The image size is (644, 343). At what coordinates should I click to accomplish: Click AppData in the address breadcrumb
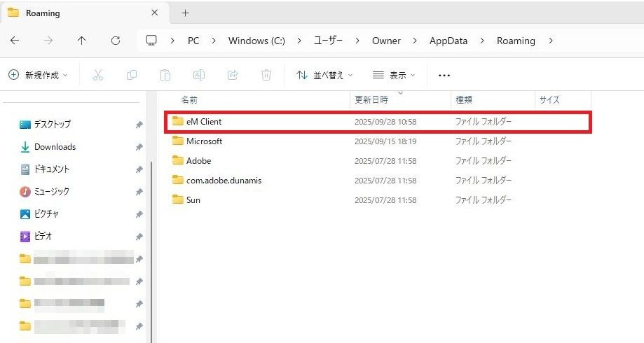[x=448, y=41]
